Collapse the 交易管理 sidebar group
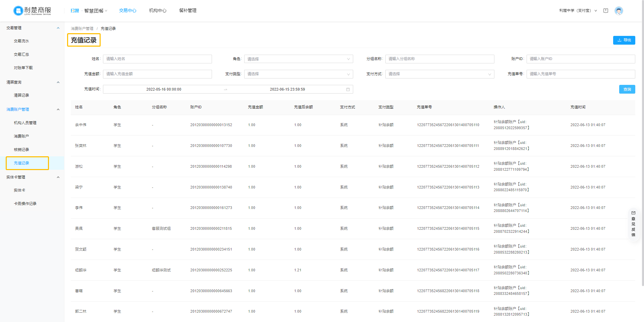 coord(58,28)
